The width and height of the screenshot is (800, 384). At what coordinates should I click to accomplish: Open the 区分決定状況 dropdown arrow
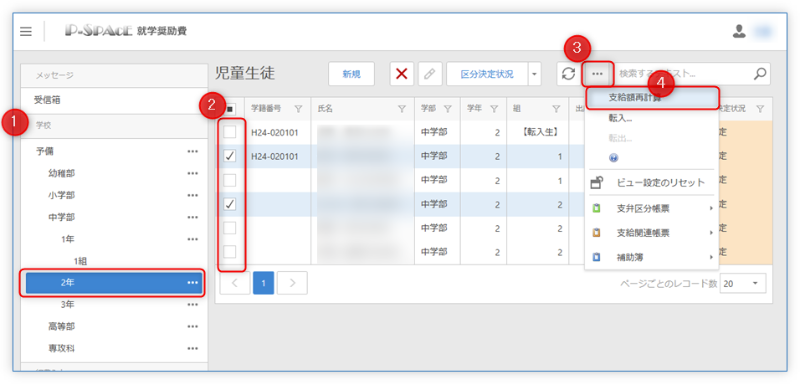pos(534,74)
